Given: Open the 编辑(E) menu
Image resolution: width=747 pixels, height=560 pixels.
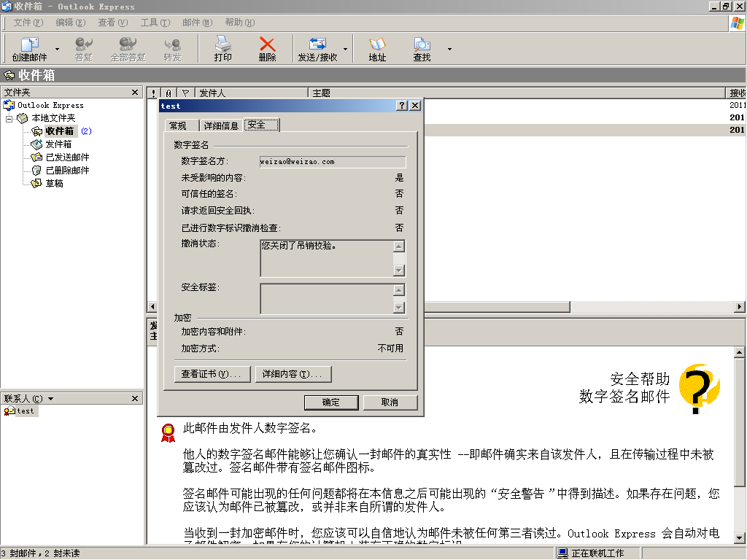Looking at the screenshot, I should 71,23.
